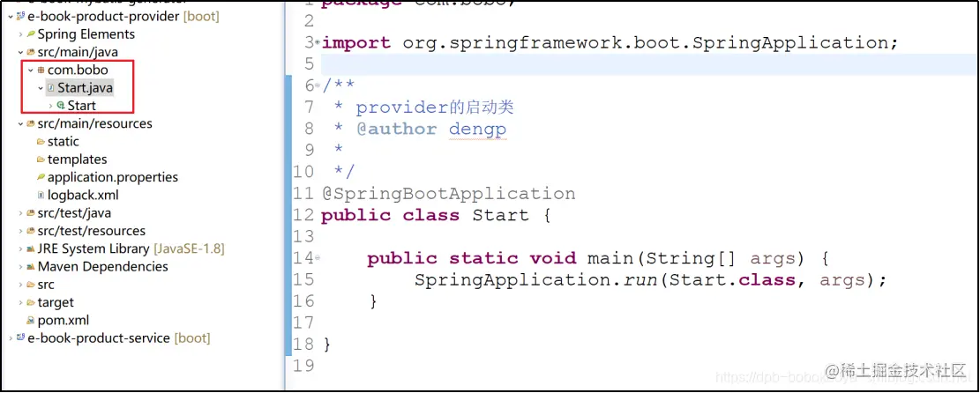Select pom.xml file label

(64, 321)
